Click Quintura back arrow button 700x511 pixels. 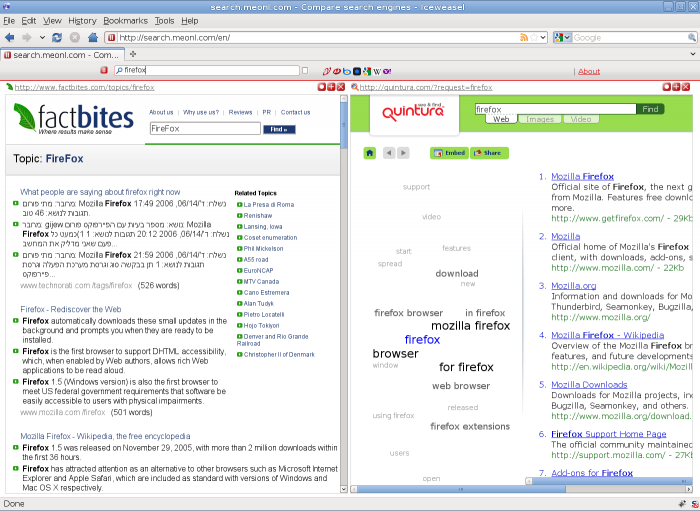coord(389,153)
